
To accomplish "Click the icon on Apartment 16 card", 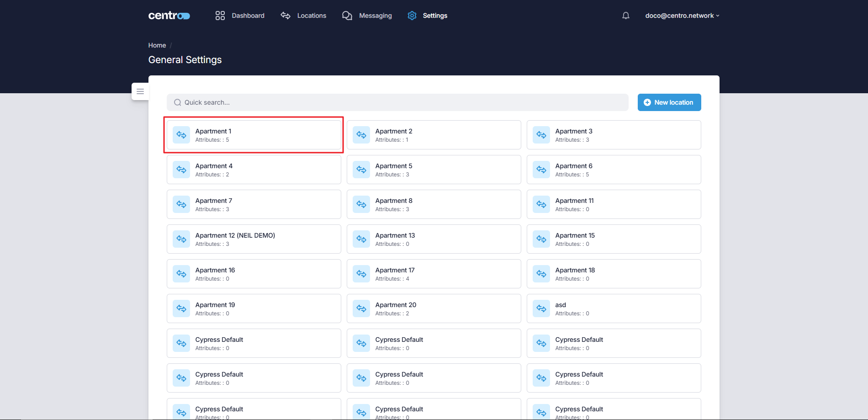I will coord(181,274).
